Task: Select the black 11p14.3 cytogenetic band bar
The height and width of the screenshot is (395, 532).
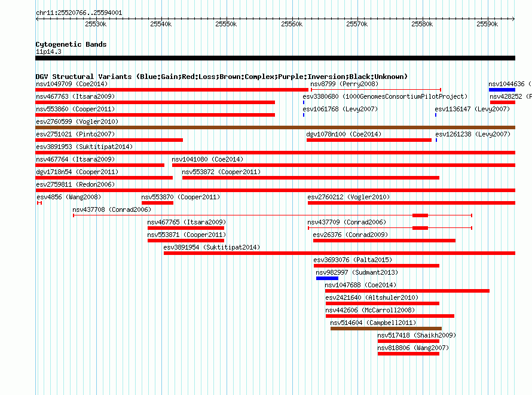Action: (x=275, y=58)
